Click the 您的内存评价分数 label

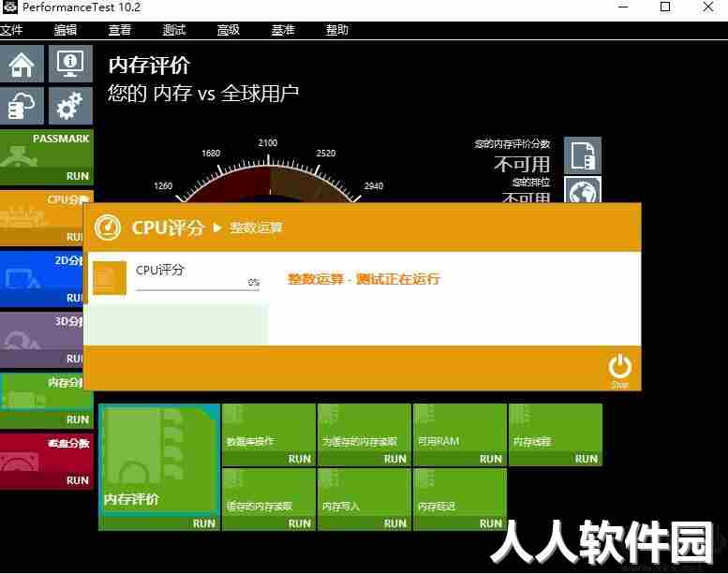click(x=513, y=144)
